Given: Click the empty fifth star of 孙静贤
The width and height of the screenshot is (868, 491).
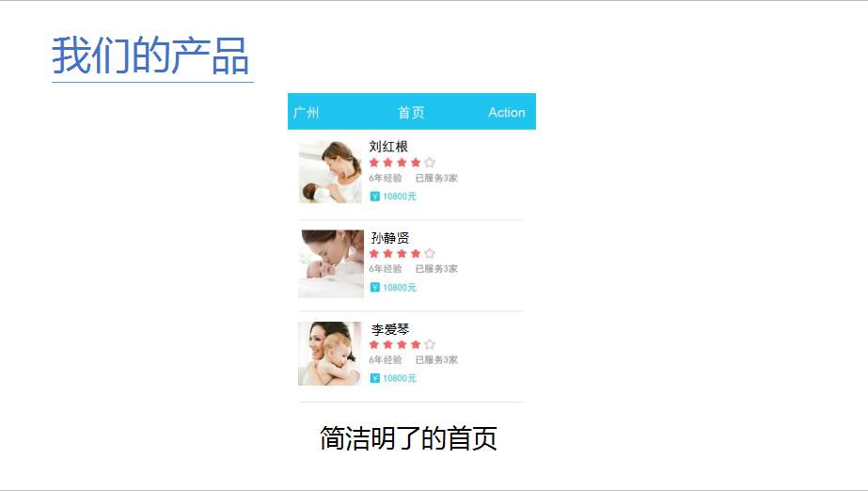Looking at the screenshot, I should coord(430,254).
